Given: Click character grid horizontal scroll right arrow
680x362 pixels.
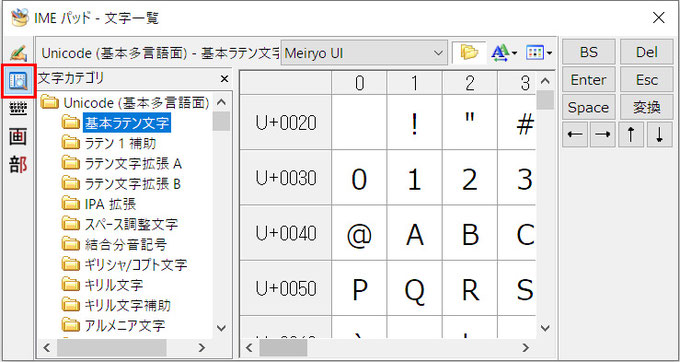Looking at the screenshot, I should (x=526, y=348).
